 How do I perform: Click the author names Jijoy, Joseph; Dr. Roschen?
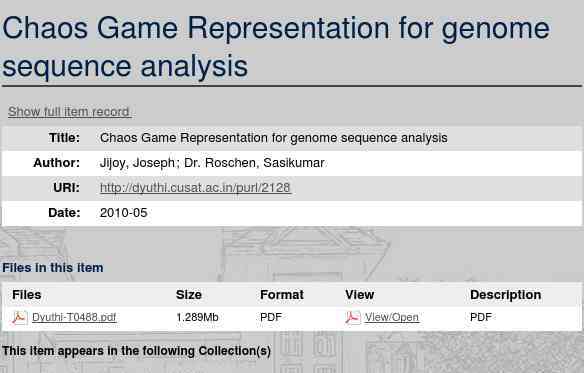212,163
